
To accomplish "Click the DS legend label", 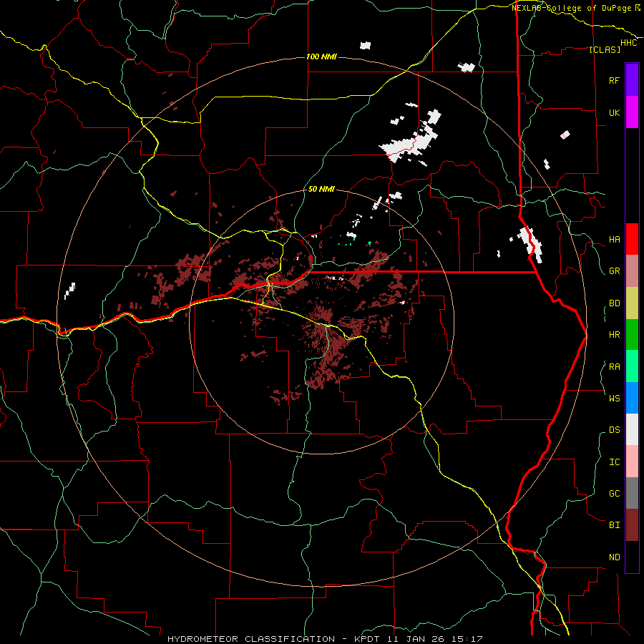I will click(614, 430).
